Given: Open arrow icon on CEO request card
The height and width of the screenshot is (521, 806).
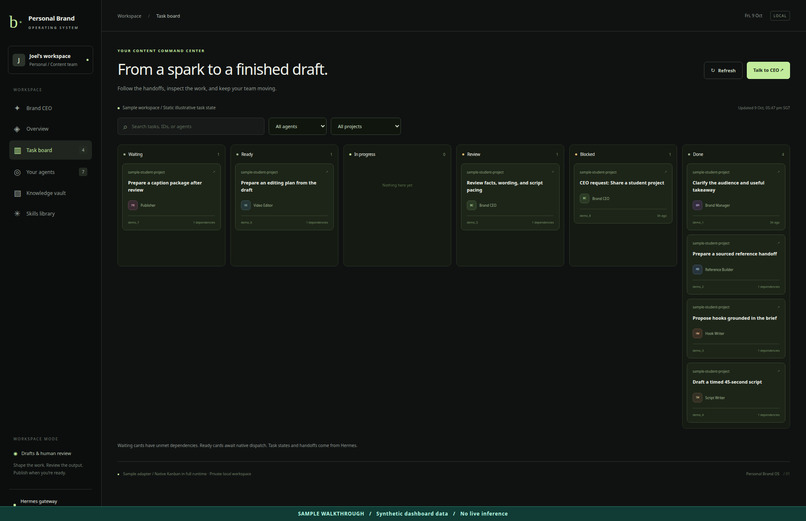Looking at the screenshot, I should click(666, 172).
